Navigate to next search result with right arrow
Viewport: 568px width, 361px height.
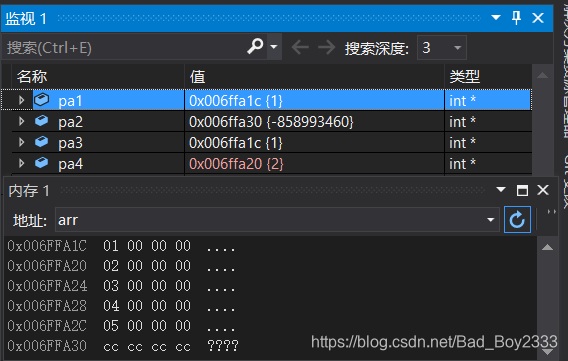[326, 47]
